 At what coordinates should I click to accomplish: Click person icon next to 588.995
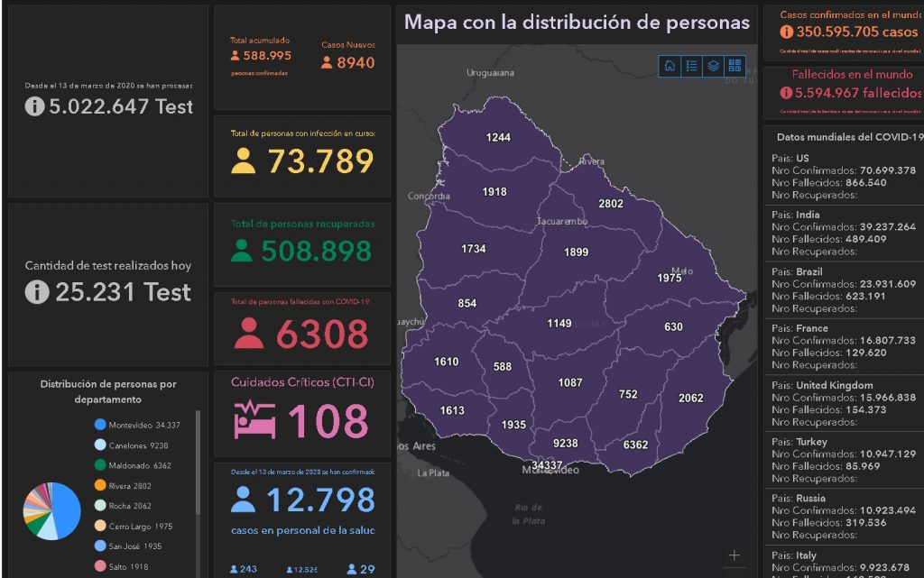click(x=236, y=55)
